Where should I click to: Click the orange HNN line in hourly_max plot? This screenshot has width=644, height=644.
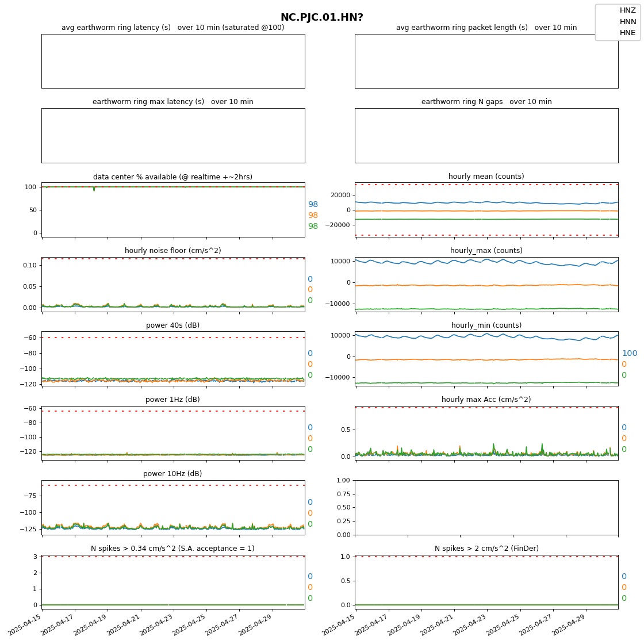[486, 285]
